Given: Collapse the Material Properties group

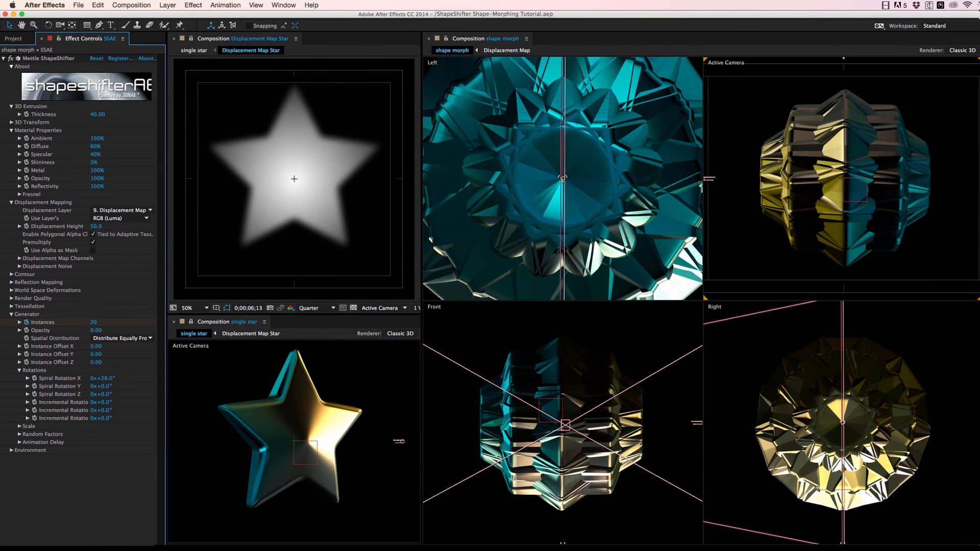Looking at the screenshot, I should click(11, 130).
